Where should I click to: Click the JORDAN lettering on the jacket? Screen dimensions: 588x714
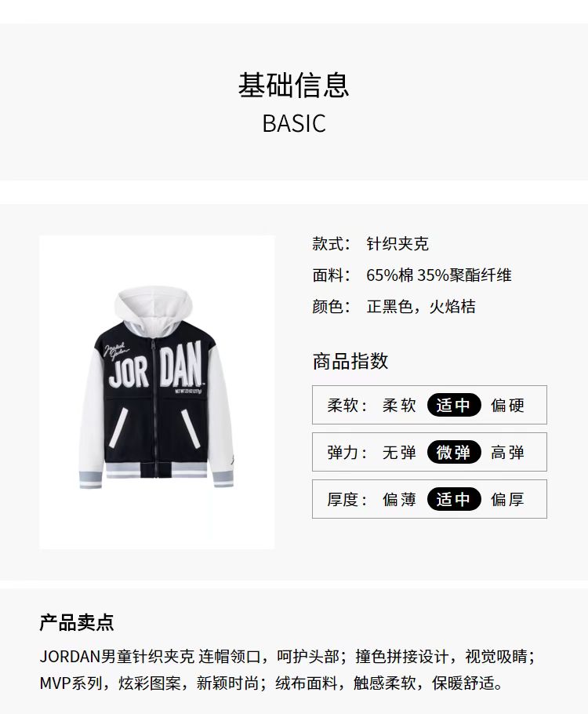click(x=154, y=366)
